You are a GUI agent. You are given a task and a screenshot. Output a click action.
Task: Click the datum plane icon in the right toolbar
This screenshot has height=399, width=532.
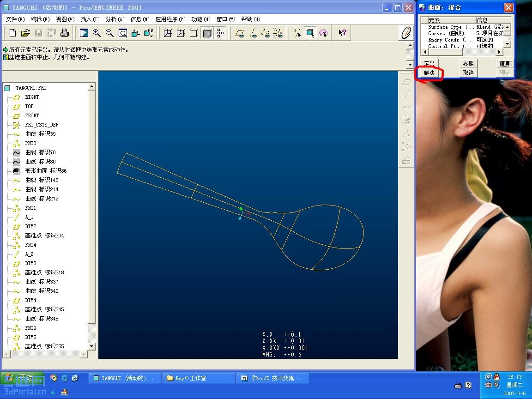click(406, 82)
